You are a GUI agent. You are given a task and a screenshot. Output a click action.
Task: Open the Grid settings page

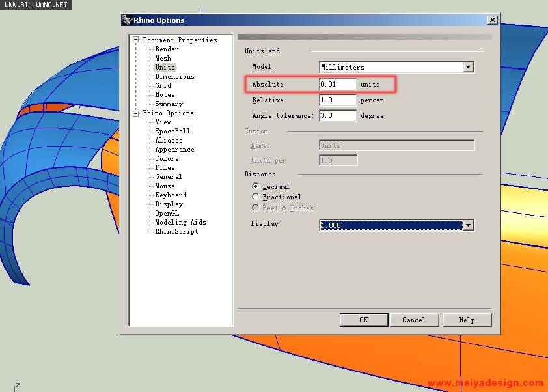(163, 85)
